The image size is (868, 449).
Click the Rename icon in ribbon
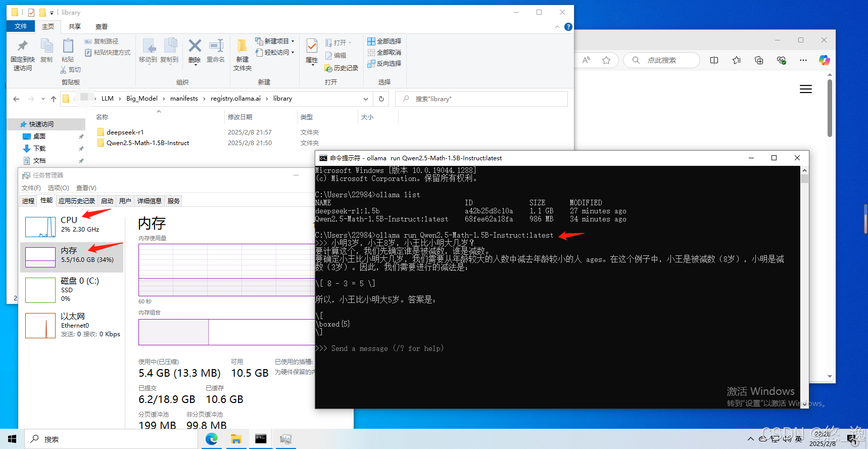click(216, 51)
